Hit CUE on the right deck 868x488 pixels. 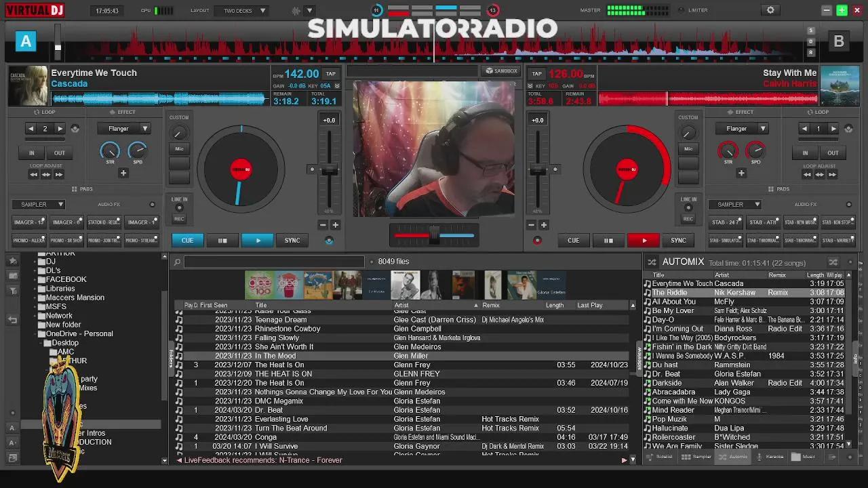[x=573, y=240]
